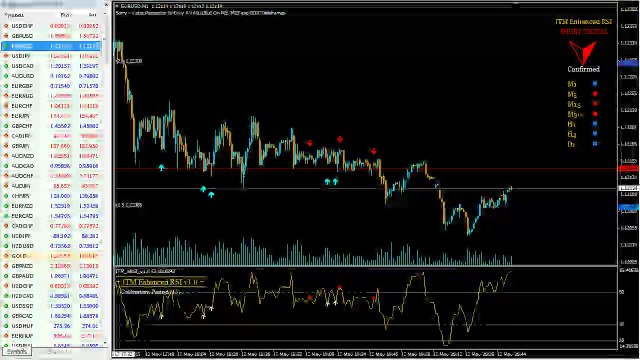Viewport: 640px width, 360px height.
Task: Click the NZDUSD ask price 0.73612
Action: (89, 246)
